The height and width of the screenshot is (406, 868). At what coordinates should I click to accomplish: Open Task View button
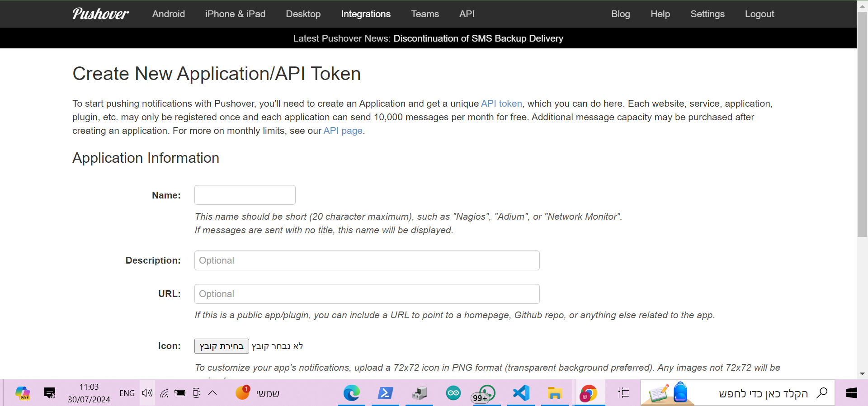[624, 393]
